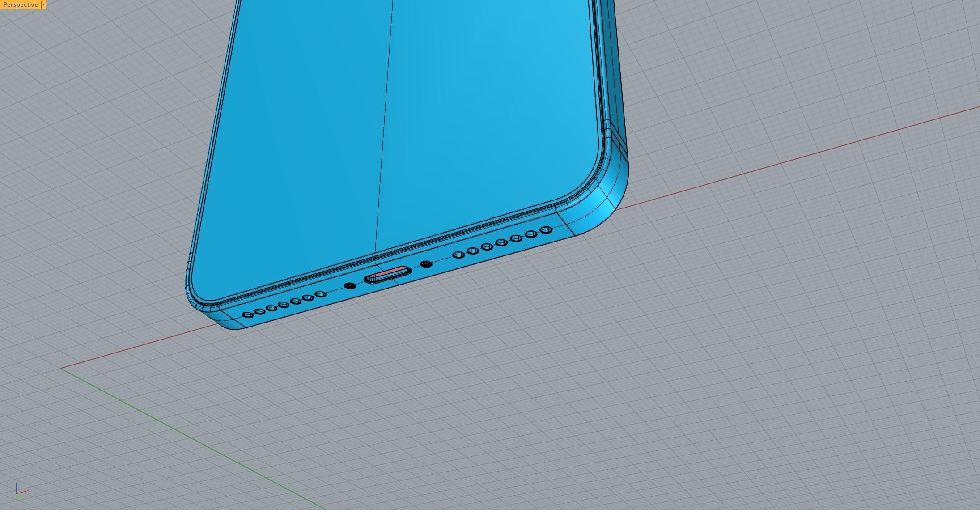Click the world axis icon in viewport corner
Viewport: 980px width, 510px height.
point(21,491)
